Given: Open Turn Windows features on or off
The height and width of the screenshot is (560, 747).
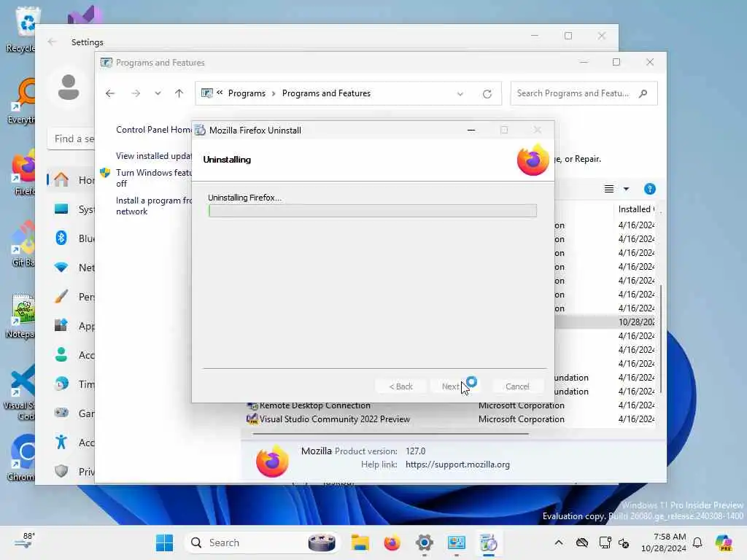Looking at the screenshot, I should tap(152, 178).
